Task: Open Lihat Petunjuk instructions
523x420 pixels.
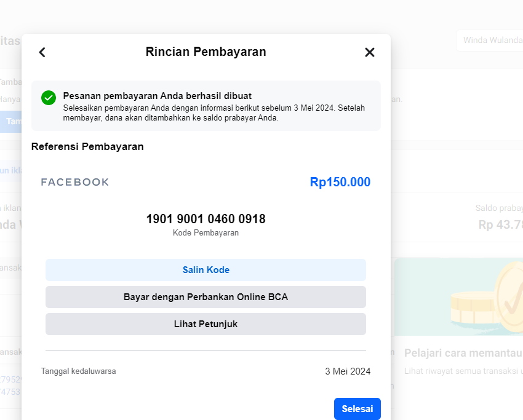Action: (x=206, y=324)
